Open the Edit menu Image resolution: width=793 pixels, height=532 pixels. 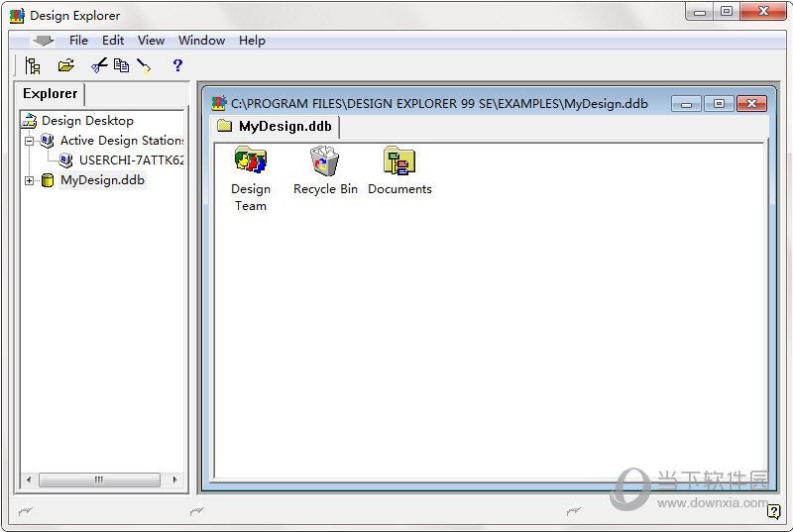pos(113,41)
